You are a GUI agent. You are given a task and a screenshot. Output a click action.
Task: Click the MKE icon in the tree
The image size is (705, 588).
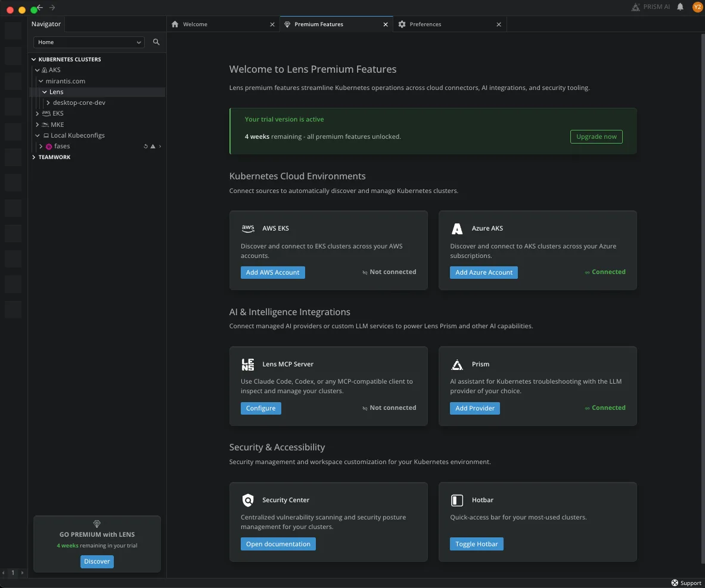pos(45,125)
